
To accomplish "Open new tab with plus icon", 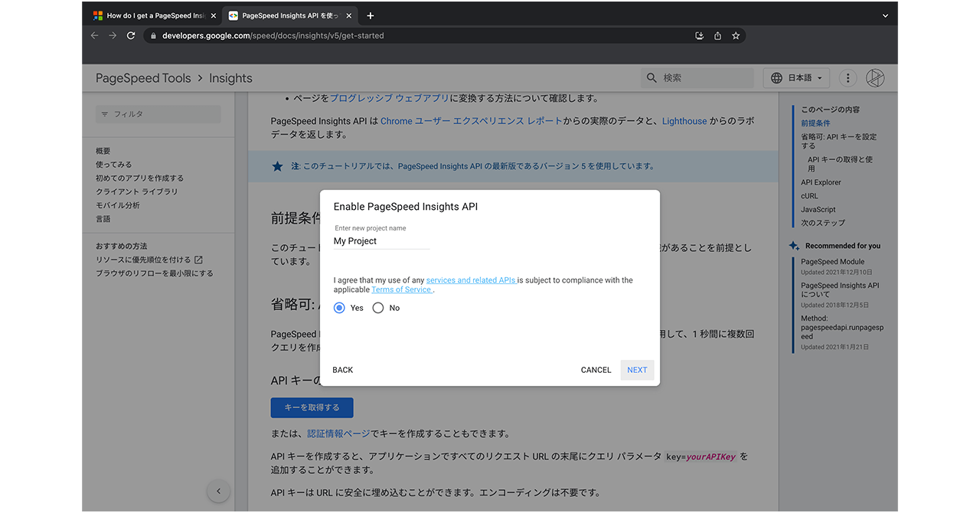I will coord(371,15).
